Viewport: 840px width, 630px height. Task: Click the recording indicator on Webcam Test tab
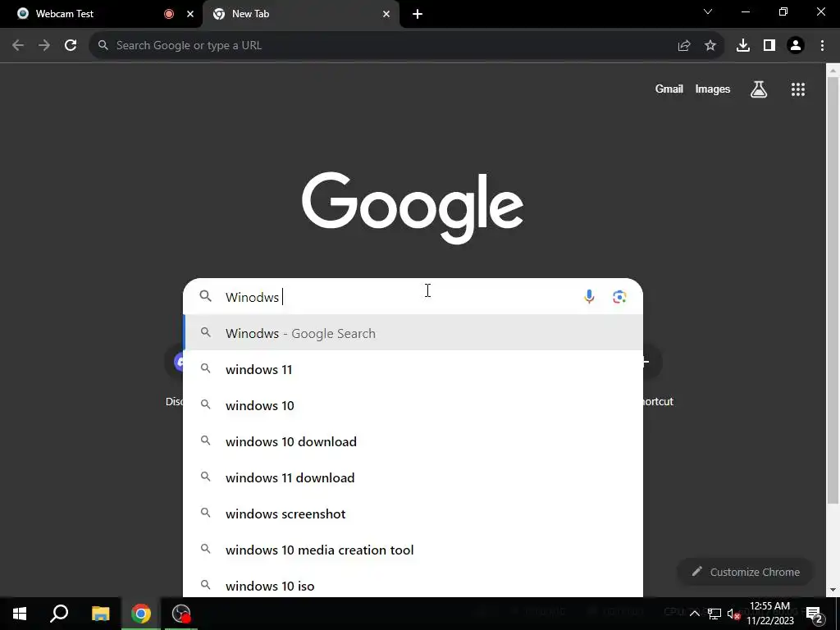tap(169, 14)
